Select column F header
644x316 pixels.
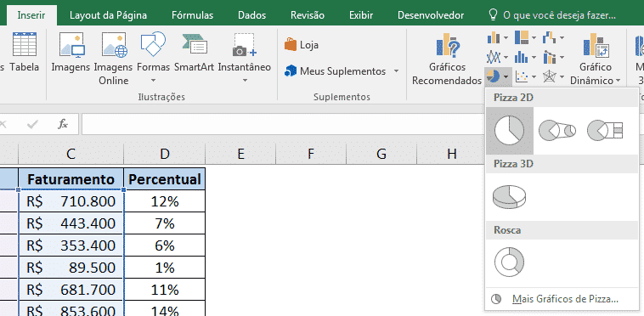point(311,154)
